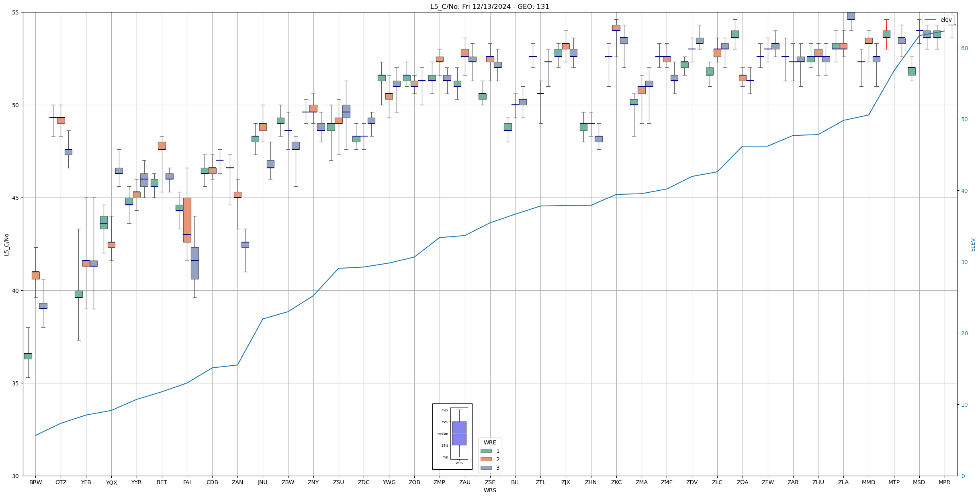Click the tall orange box at FAI
980x497 pixels.
[x=187, y=220]
